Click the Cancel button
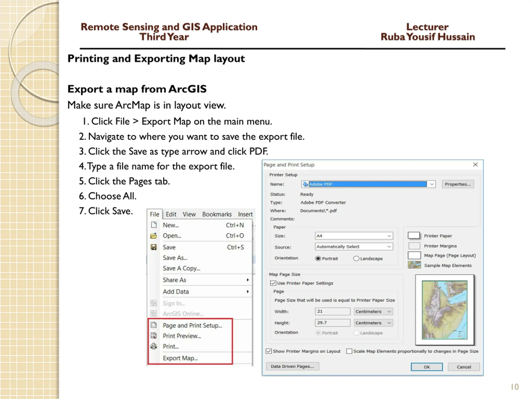 coord(464,367)
